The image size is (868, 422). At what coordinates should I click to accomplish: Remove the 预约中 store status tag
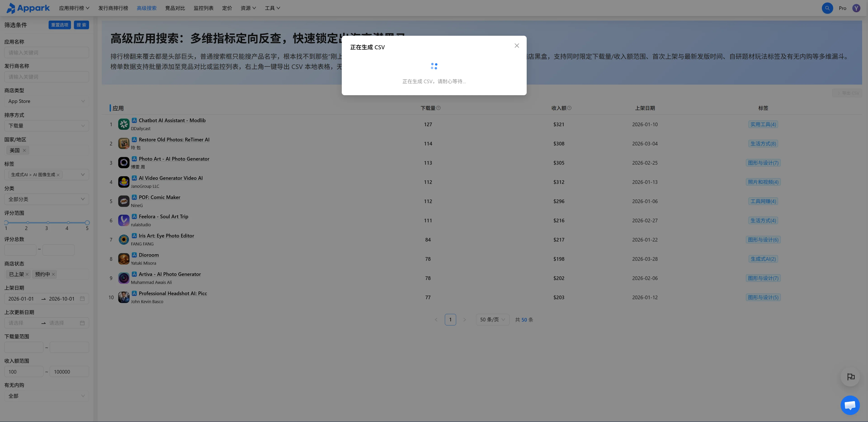[53, 274]
